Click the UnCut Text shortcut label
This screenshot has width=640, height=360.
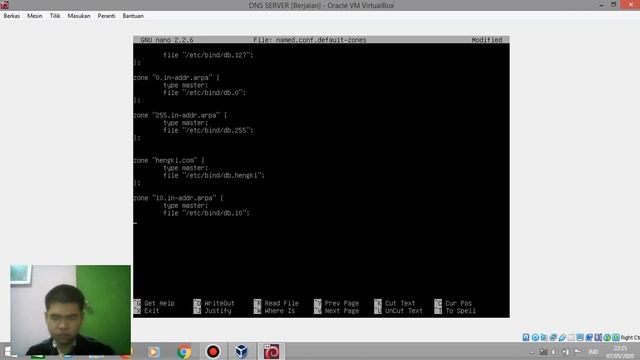coord(404,311)
